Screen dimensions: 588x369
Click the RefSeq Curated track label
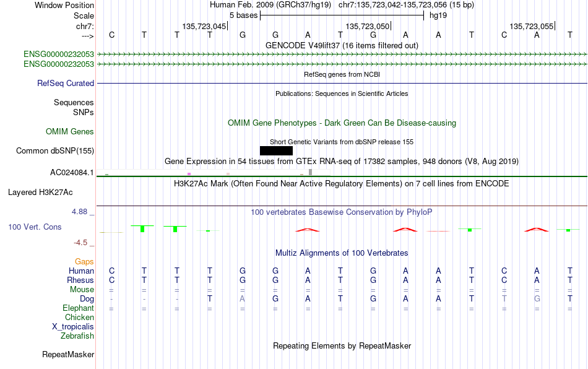coord(65,83)
